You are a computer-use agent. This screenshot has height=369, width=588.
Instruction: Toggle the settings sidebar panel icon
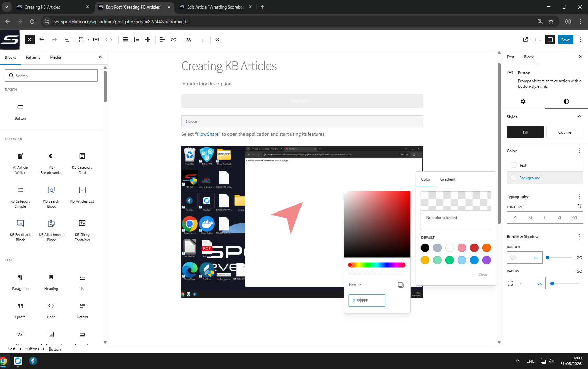pyautogui.click(x=550, y=40)
